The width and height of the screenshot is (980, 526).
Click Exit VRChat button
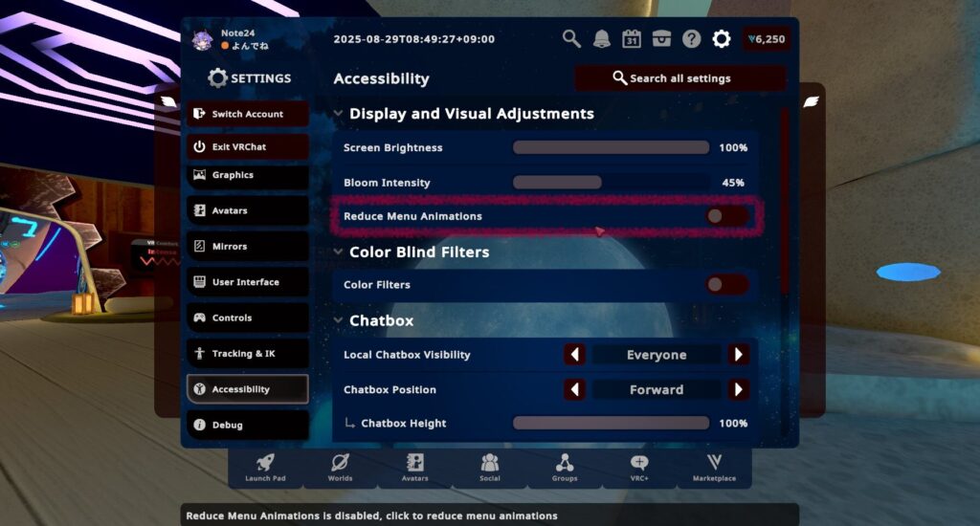tap(248, 147)
